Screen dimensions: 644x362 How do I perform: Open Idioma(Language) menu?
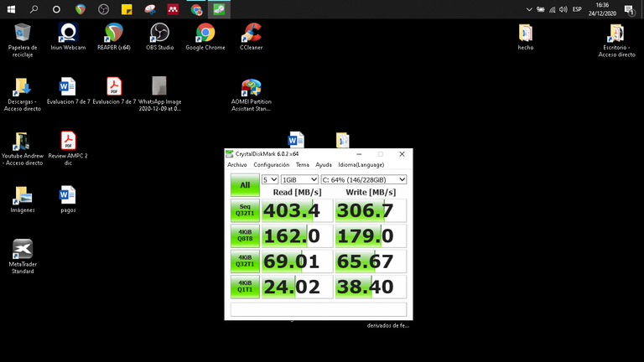point(361,164)
